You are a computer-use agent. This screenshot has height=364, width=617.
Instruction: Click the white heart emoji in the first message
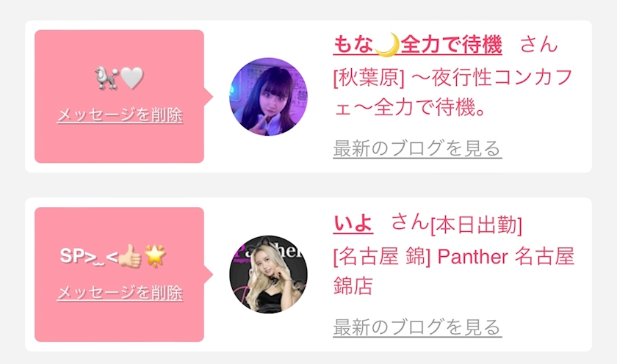(131, 78)
